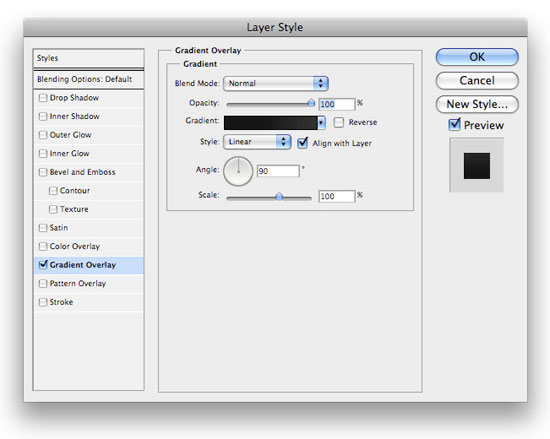This screenshot has width=550, height=439.
Task: Select the Stroke label row
Action: click(x=88, y=302)
